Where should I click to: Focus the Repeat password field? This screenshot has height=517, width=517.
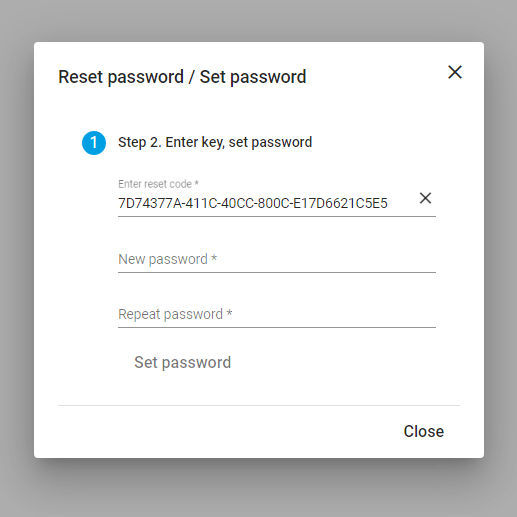[277, 314]
